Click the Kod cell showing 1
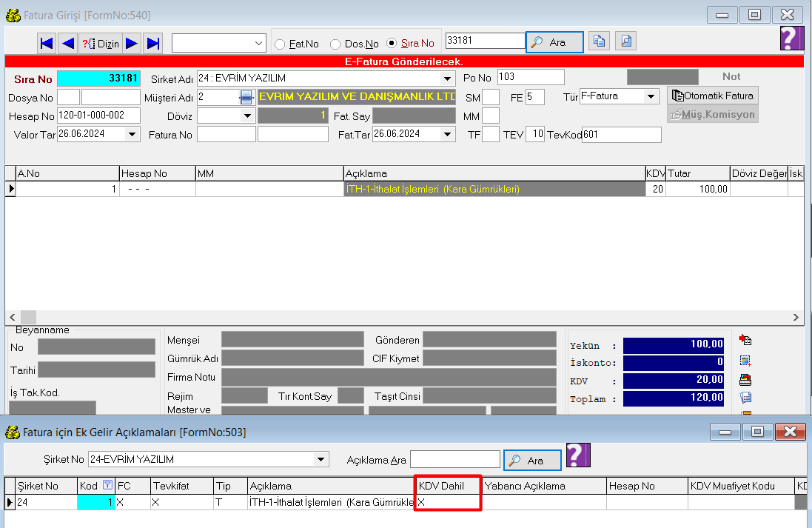Image resolution: width=812 pixels, height=528 pixels. [x=95, y=502]
